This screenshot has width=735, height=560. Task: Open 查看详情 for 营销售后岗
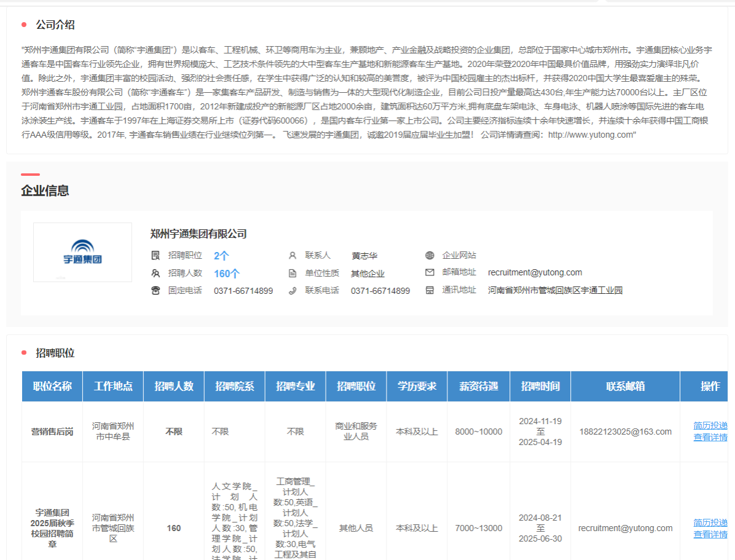click(710, 437)
